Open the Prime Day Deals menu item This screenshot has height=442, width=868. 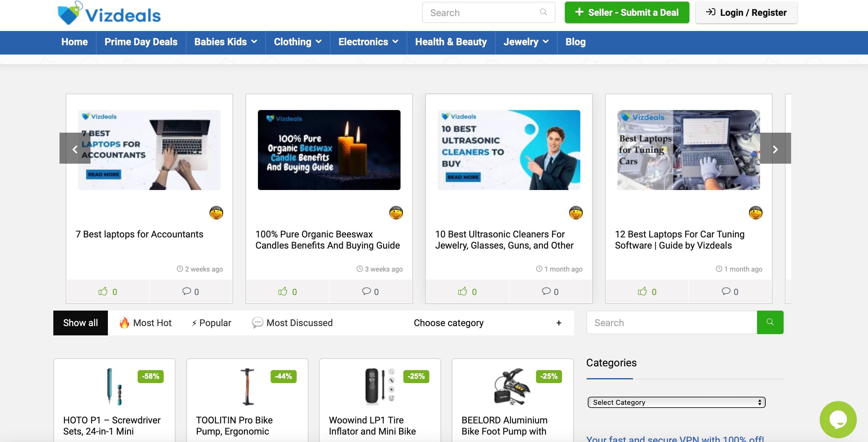point(141,42)
